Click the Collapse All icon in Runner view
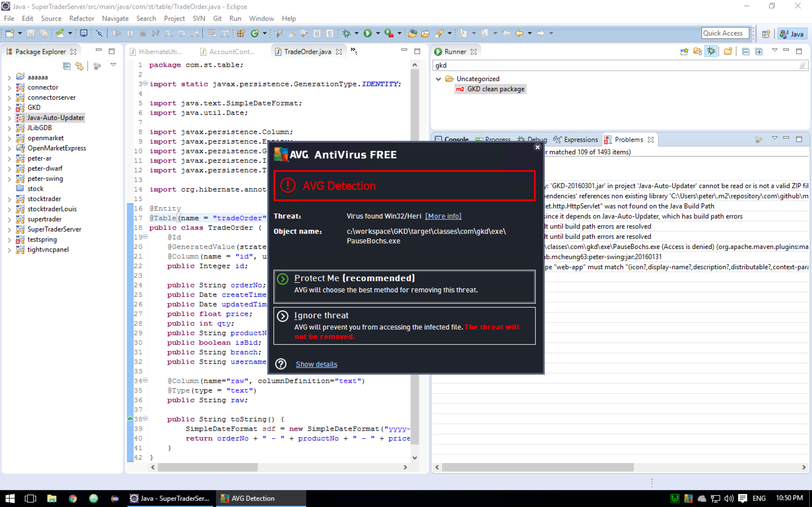Image resolution: width=812 pixels, height=507 pixels. click(x=745, y=52)
